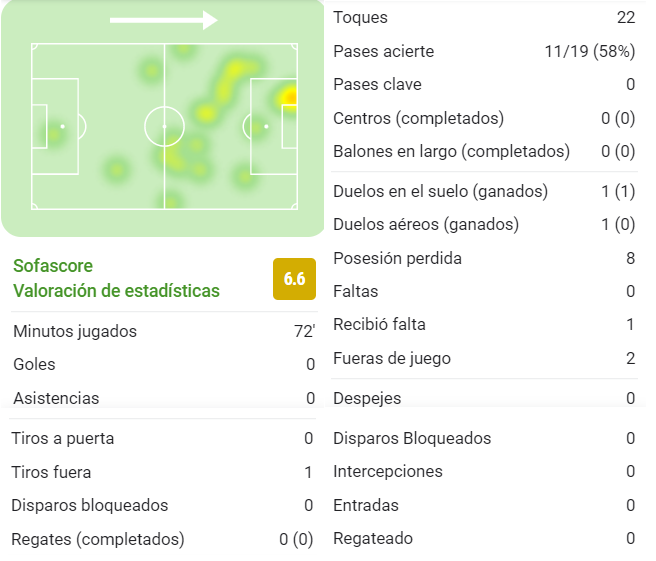Select the Posesión perdida row

pyautogui.click(x=484, y=259)
